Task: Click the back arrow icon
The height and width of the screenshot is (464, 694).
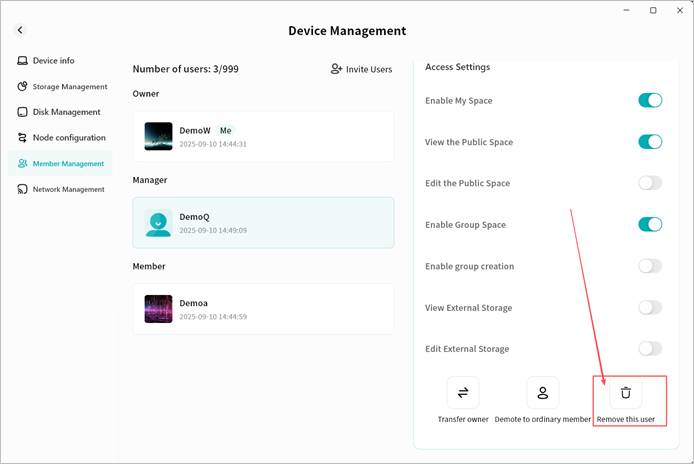Action: [x=20, y=31]
